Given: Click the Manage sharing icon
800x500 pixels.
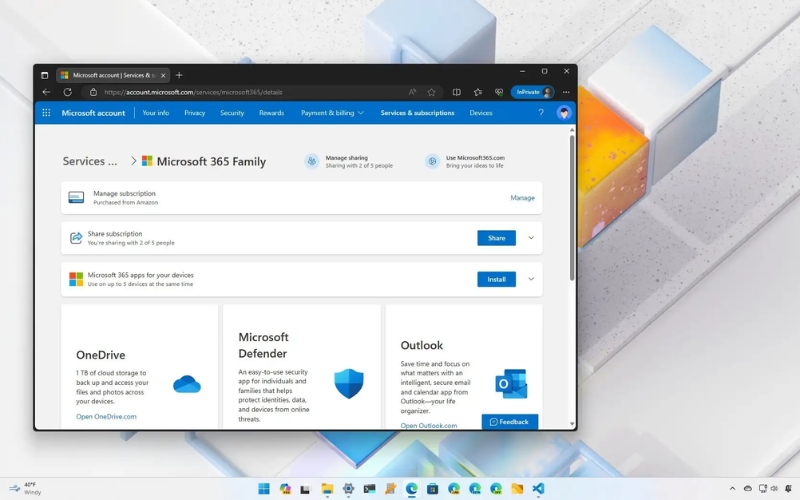Looking at the screenshot, I should [x=312, y=161].
